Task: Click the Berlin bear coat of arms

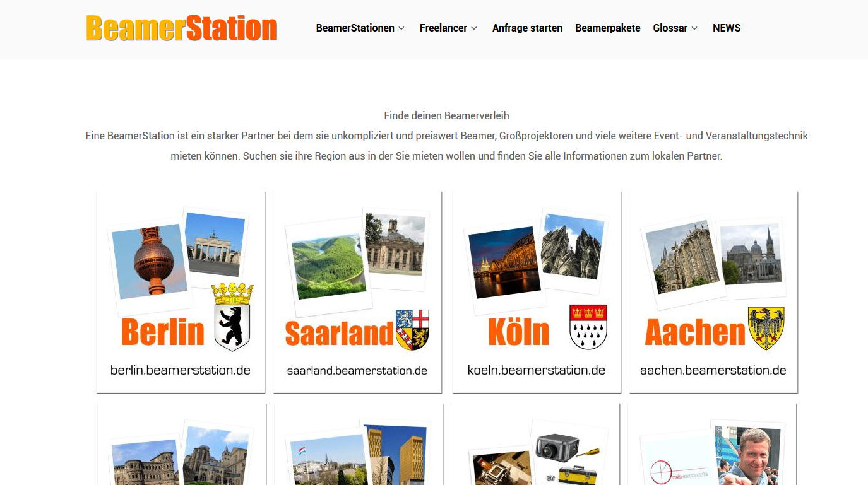Action: (232, 317)
